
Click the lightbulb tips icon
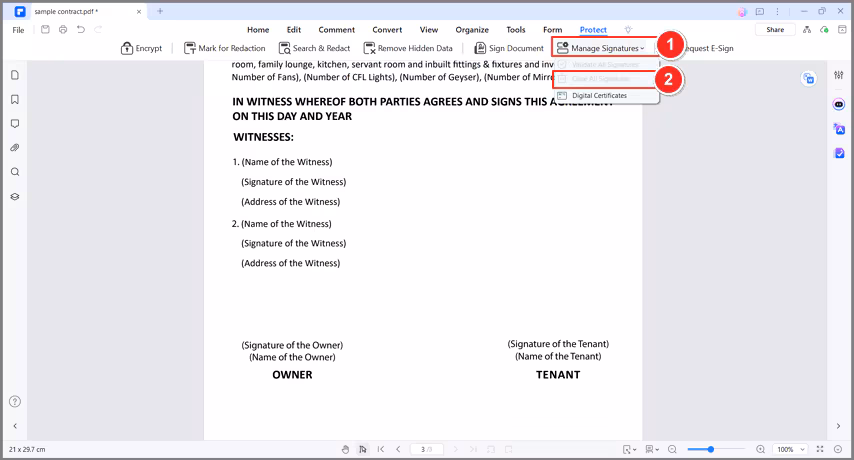coord(629,30)
